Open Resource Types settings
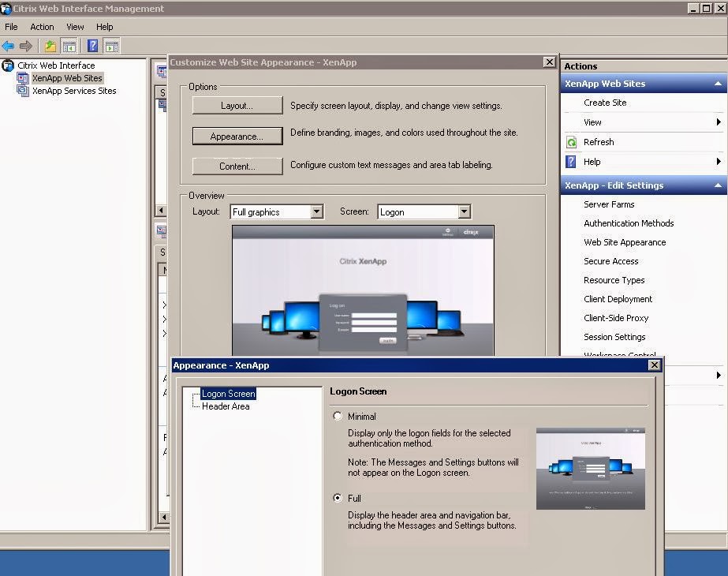The image size is (728, 576). 614,281
